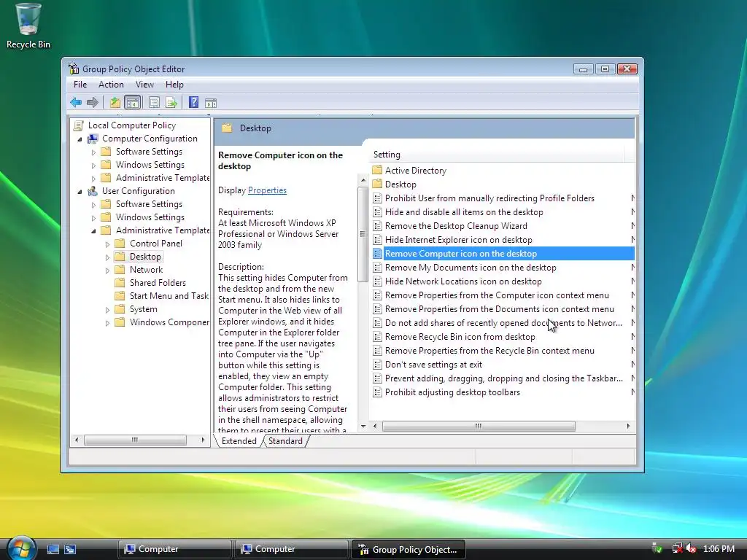Click the User Configuration node icon
Viewport: 747px width, 560px height.
[93, 191]
